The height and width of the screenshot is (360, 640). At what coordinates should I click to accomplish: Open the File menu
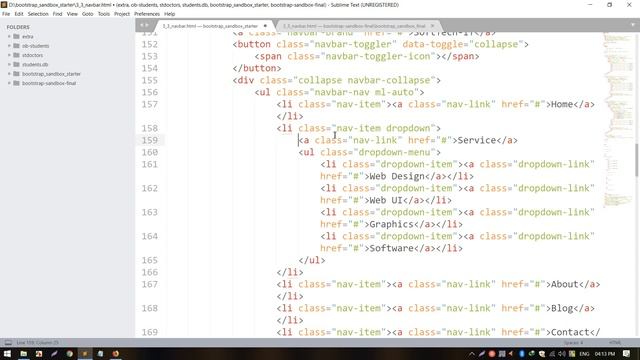click(x=6, y=14)
